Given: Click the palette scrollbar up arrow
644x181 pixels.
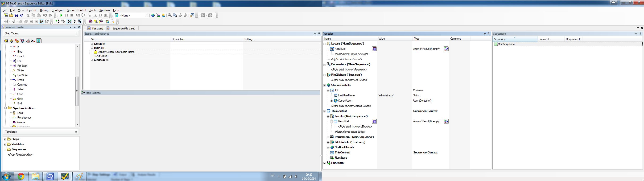Looking at the screenshot, I should [x=77, y=46].
